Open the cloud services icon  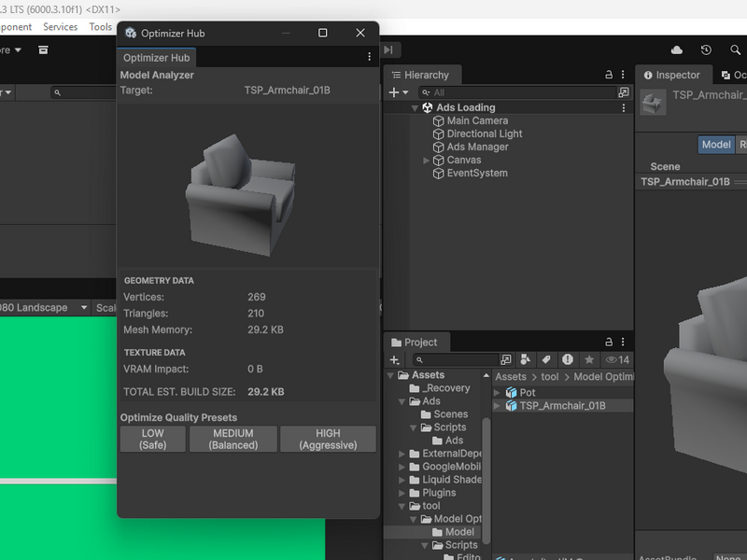[676, 49]
